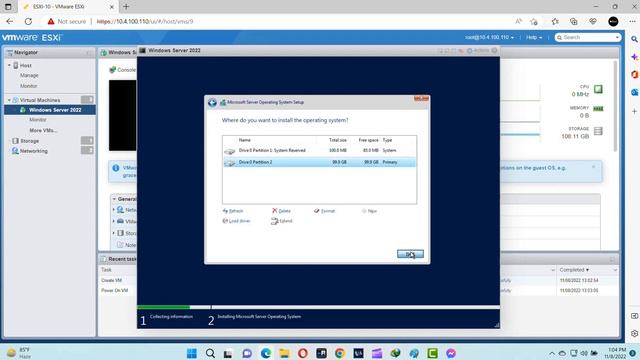
Task: Expand the VMware Tools row
Action: (114, 221)
